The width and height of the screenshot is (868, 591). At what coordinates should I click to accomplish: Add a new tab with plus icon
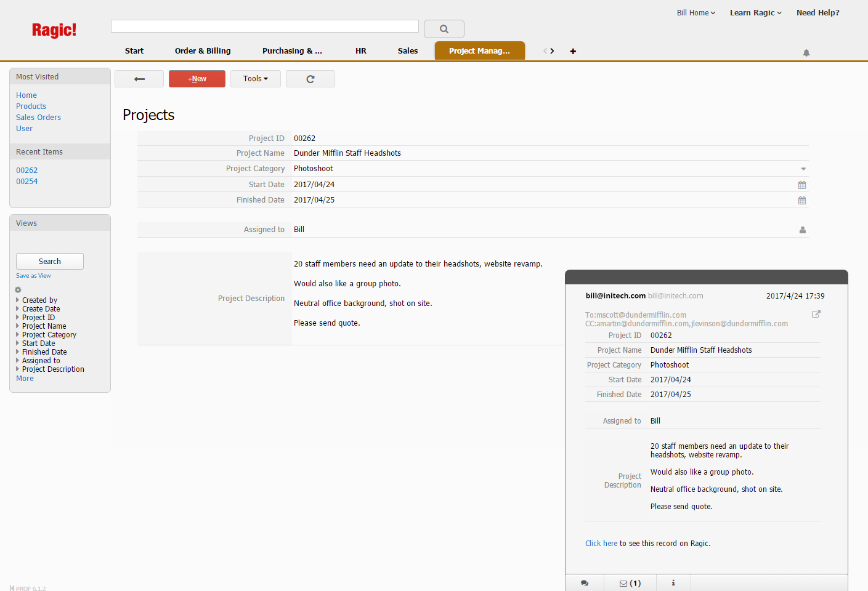coord(573,51)
